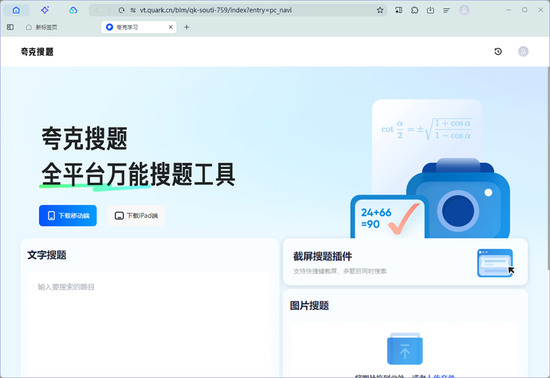This screenshot has width=550, height=378.
Task: Click the 下载移动端 blue button
Action: (x=68, y=216)
